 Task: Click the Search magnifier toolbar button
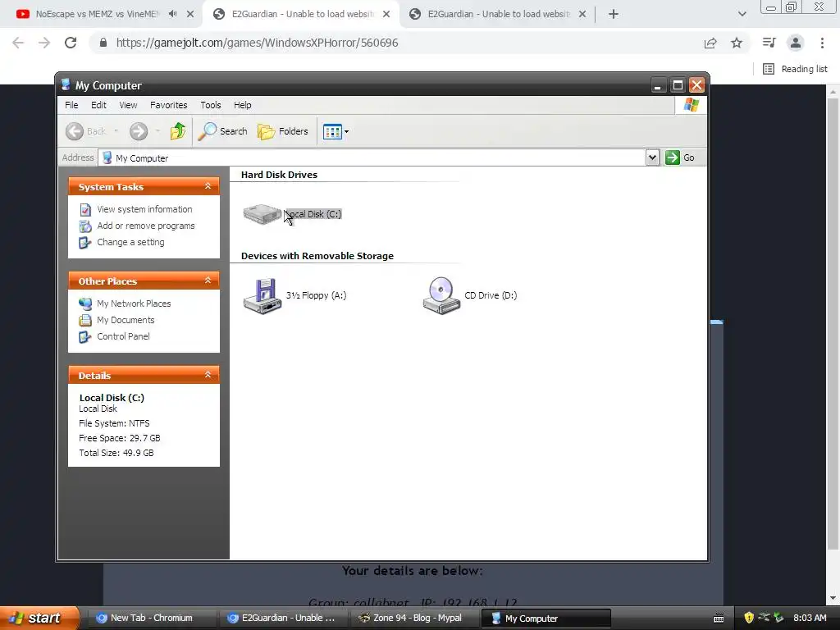223,131
